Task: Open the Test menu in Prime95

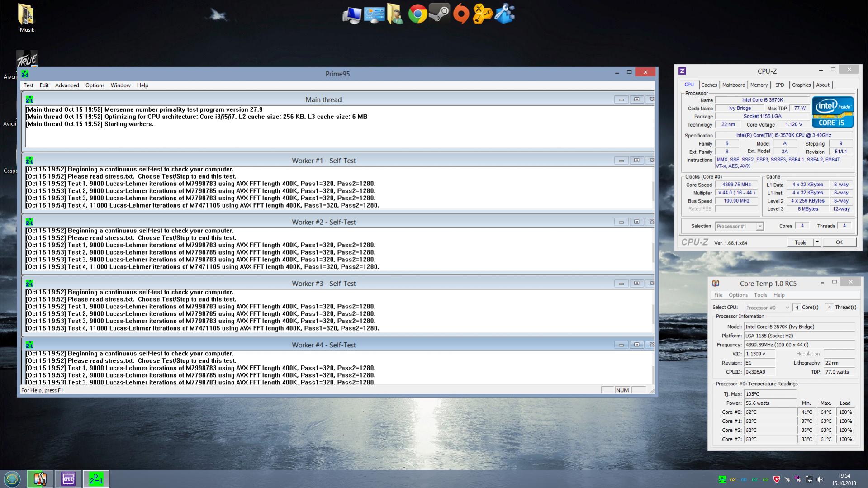Action: [x=28, y=85]
